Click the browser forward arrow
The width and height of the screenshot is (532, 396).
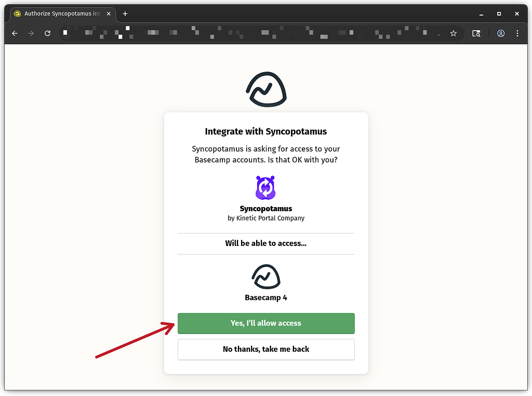tap(31, 33)
